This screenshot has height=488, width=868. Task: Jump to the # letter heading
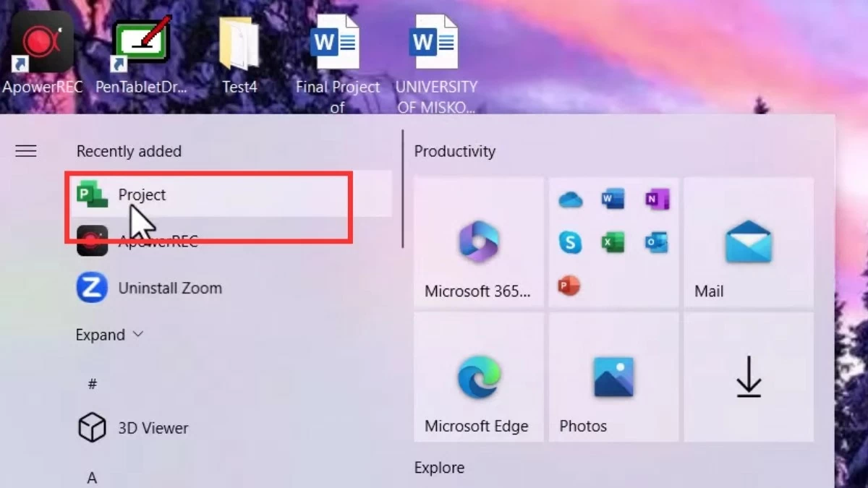coord(92,384)
